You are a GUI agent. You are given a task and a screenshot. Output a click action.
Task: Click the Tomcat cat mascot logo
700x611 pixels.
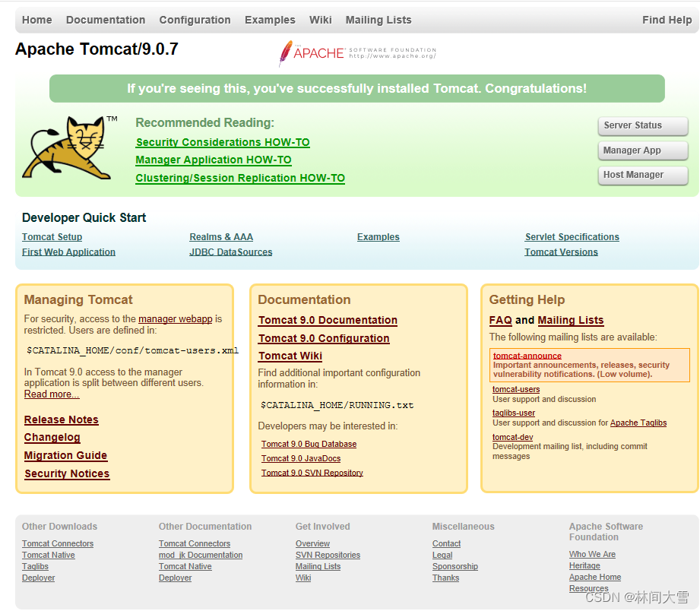pyautogui.click(x=69, y=147)
